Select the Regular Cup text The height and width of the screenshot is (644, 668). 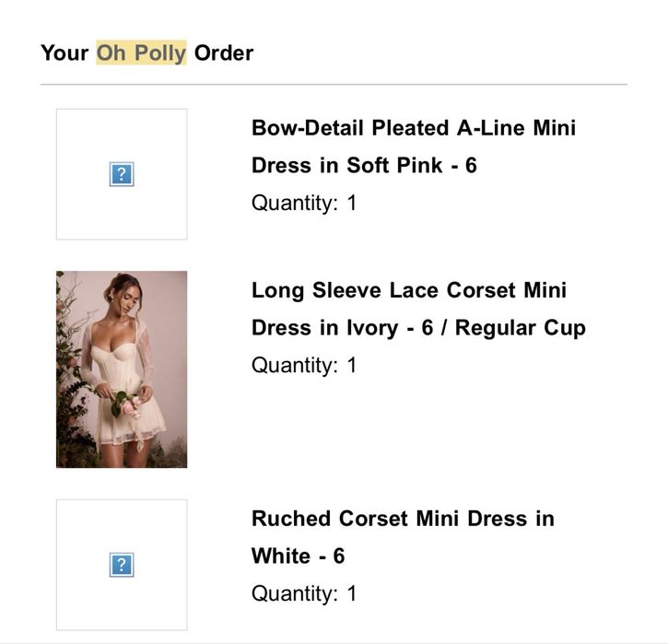(521, 328)
